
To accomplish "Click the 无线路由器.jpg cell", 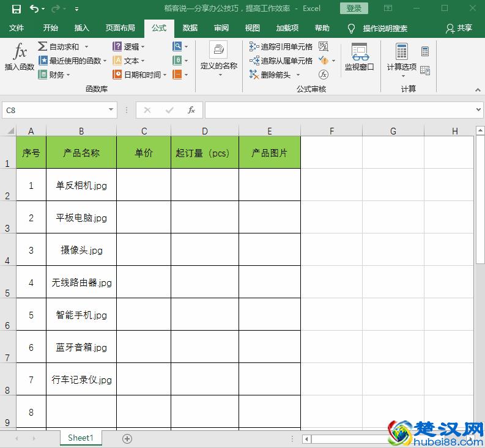I will click(81, 282).
